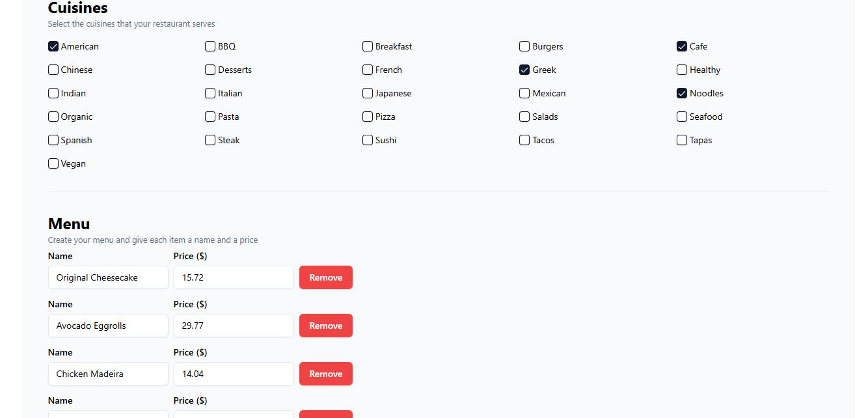Select the Pizza cuisine checkbox
868x418 pixels.
click(x=368, y=117)
